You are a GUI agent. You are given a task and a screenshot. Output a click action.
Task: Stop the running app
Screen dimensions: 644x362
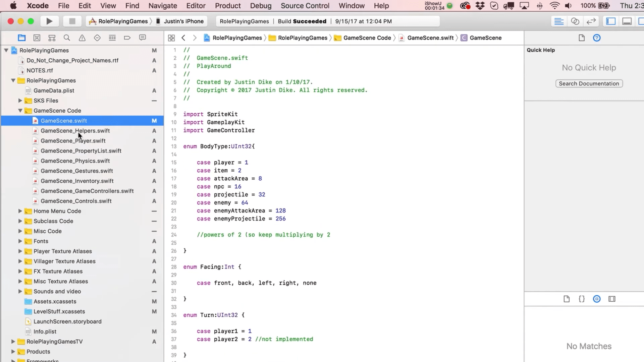pyautogui.click(x=72, y=21)
